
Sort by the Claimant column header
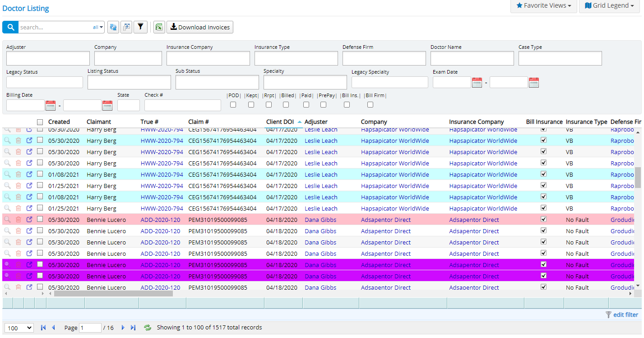99,122
